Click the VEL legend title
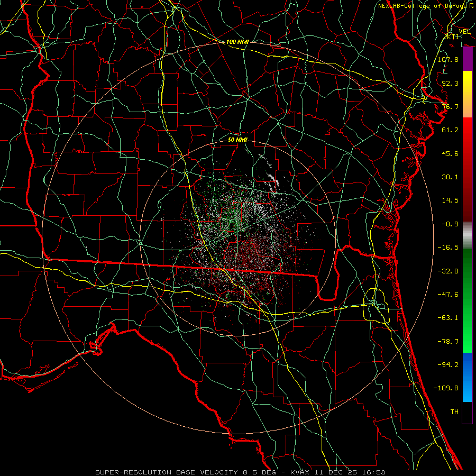Viewport: 476px width, 476px height. tap(464, 32)
